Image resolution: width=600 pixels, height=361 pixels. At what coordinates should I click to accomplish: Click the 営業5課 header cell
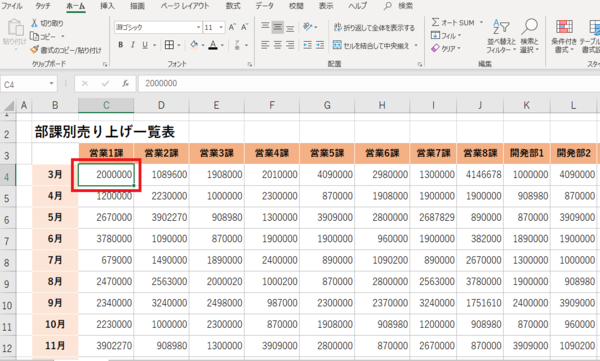click(x=327, y=154)
